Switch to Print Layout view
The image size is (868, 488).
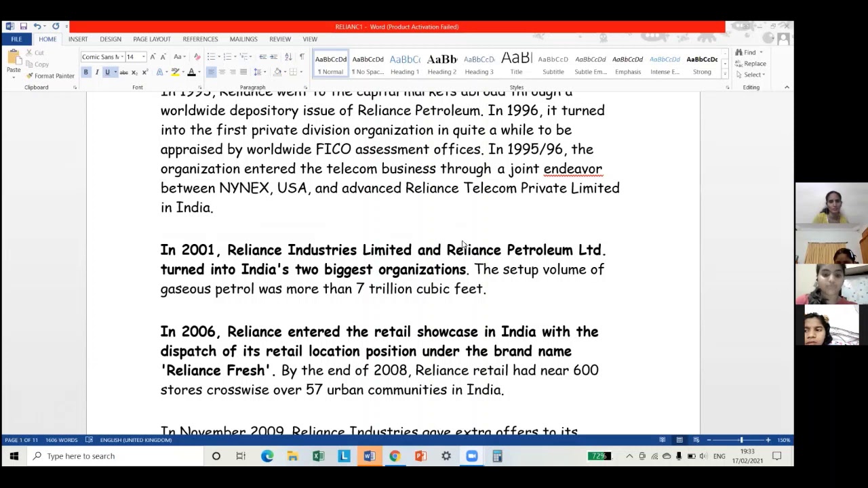(679, 440)
